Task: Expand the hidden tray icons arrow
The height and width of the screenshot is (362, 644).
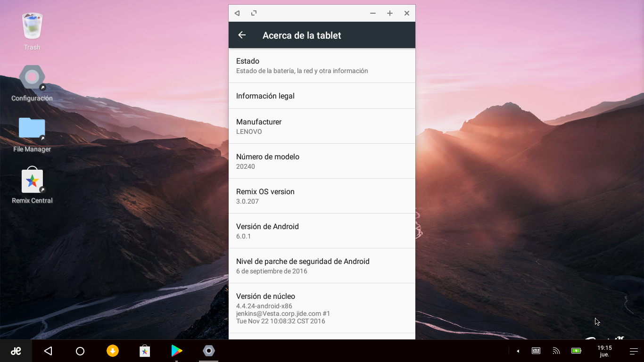Action: 518,351
